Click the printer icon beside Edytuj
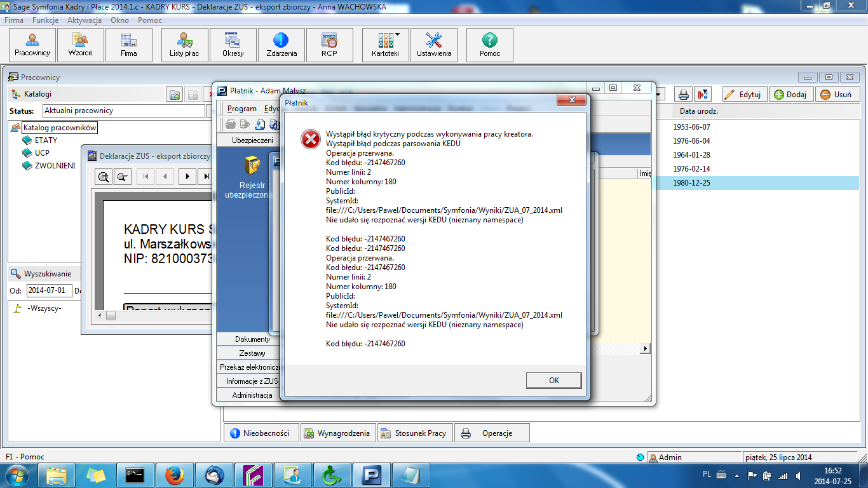Viewport: 868px width, 488px height. click(x=683, y=95)
